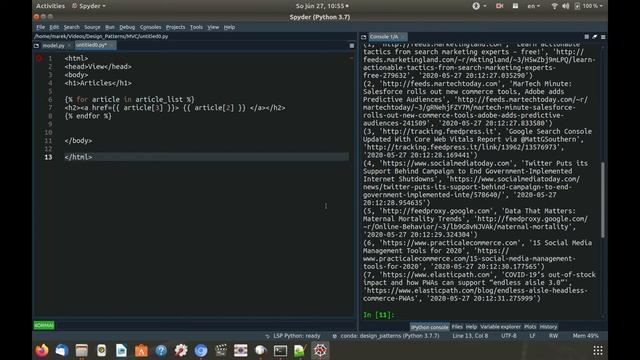
Task: Open Firefox from the dock
Action: pos(42,350)
